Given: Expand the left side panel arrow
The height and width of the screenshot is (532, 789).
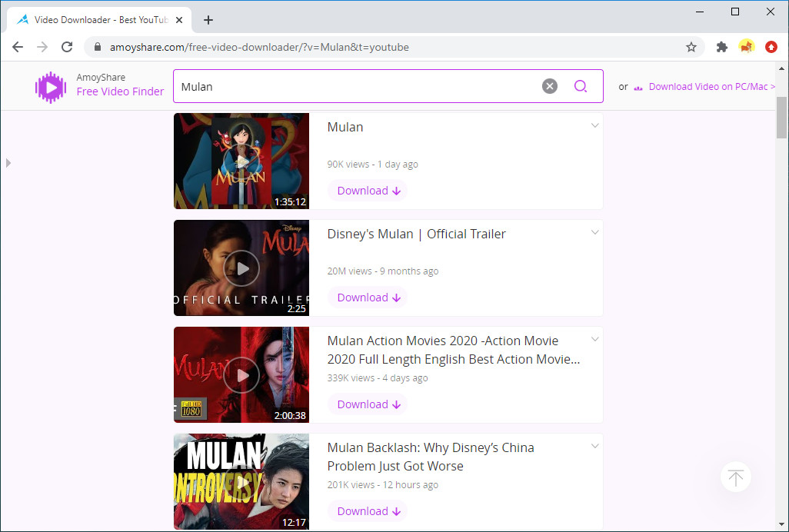Looking at the screenshot, I should (x=8, y=163).
